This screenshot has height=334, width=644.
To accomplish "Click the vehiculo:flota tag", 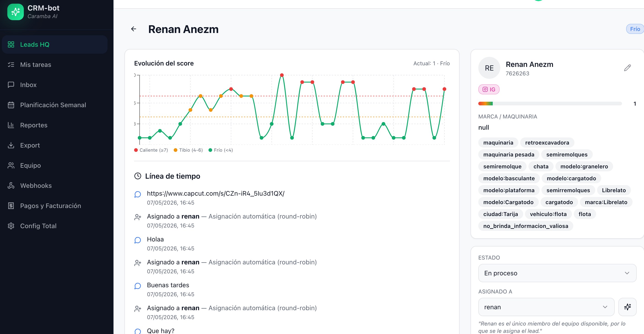I will point(548,214).
